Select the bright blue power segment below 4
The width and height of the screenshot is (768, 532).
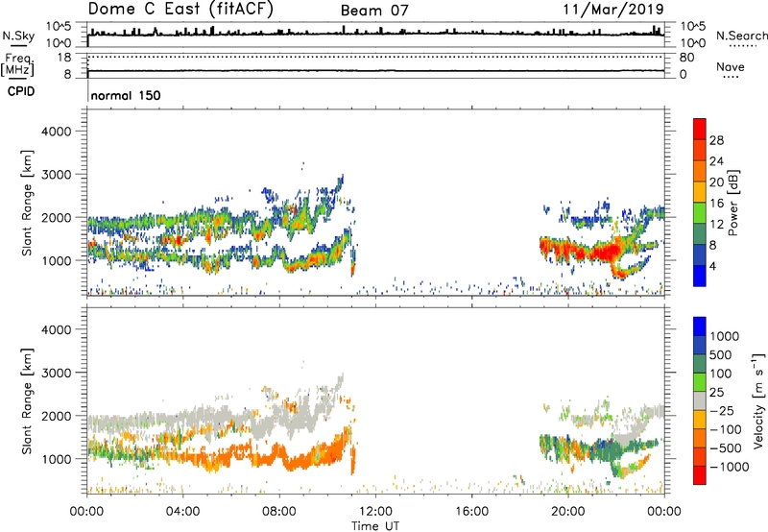pyautogui.click(x=700, y=276)
